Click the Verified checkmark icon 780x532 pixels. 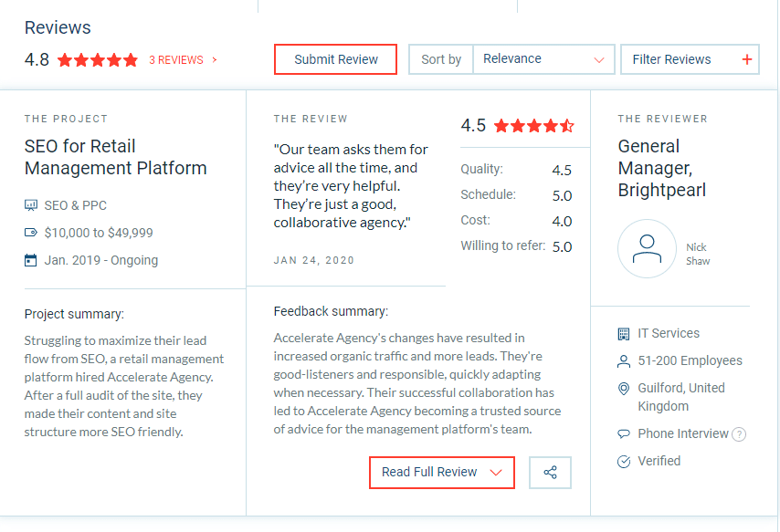coord(624,462)
